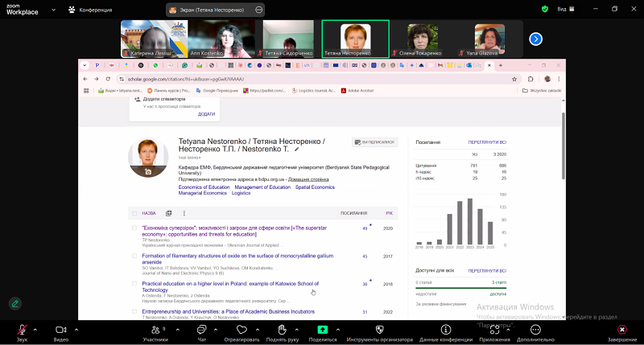Expand the Zoom Workplace dropdown chevron

(x=53, y=10)
